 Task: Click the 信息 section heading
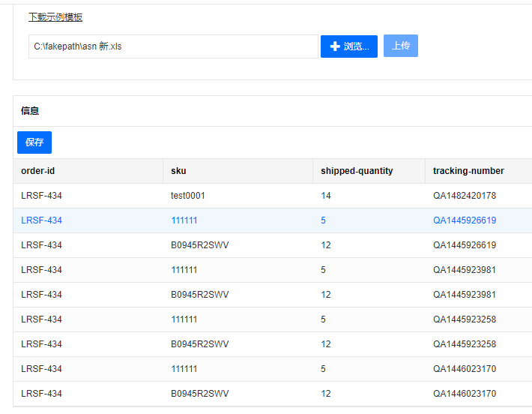tap(30, 111)
